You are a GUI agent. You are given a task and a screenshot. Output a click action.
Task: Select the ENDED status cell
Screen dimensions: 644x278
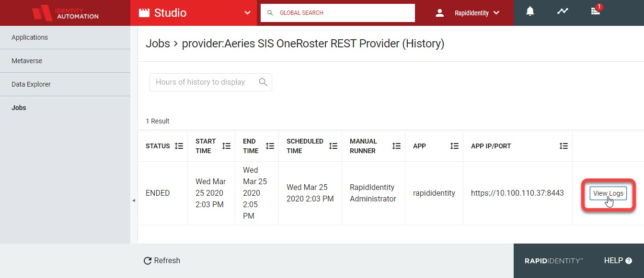coord(162,193)
